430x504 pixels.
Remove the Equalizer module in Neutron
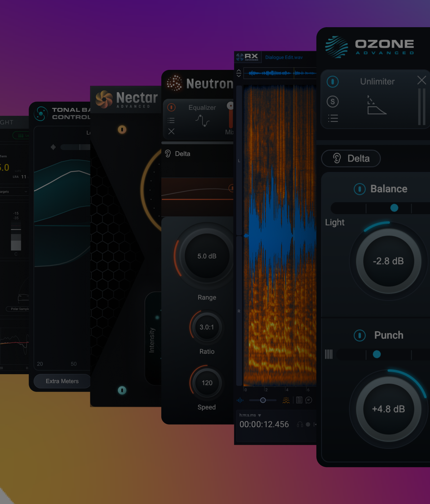point(171,131)
